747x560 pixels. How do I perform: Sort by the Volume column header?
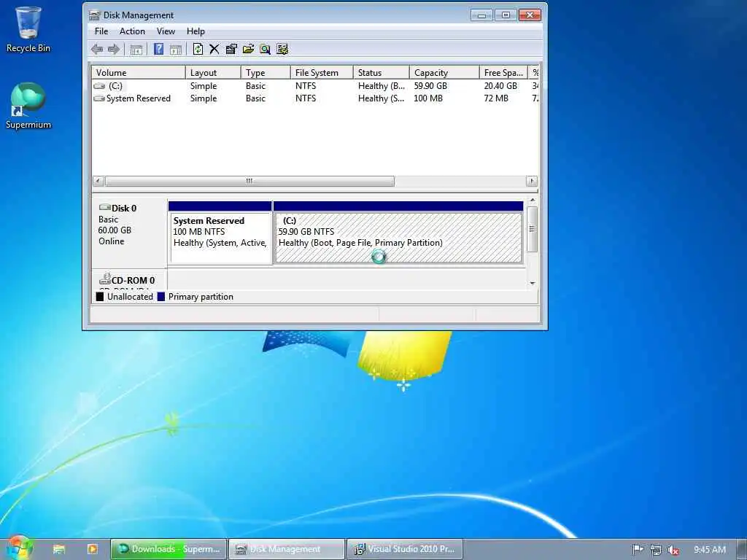139,72
